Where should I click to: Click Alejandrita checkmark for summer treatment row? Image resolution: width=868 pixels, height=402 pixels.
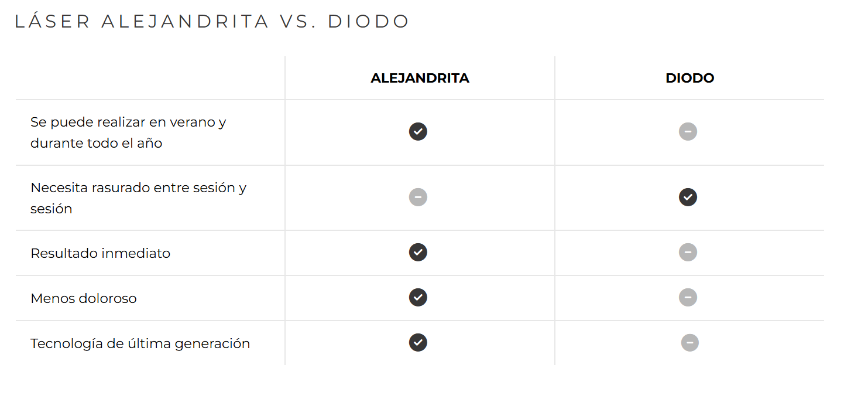[x=418, y=132]
